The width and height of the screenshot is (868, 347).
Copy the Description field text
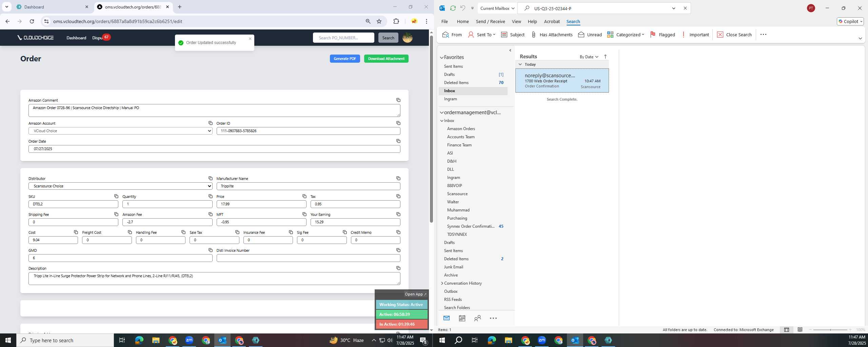pos(398,268)
